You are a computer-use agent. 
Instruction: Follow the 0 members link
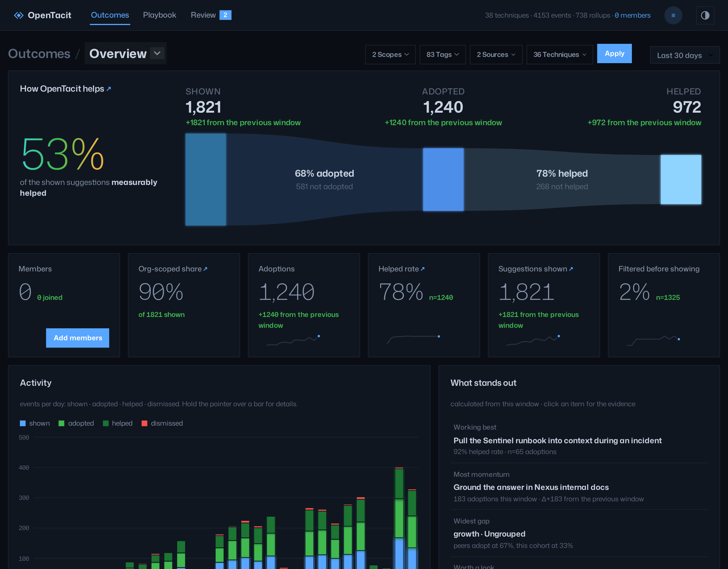[x=632, y=15]
